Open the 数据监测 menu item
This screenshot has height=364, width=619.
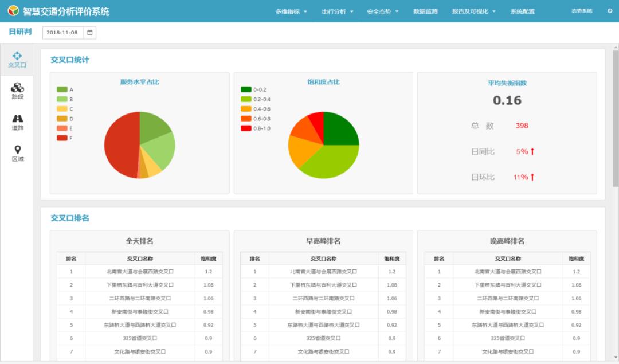[425, 11]
